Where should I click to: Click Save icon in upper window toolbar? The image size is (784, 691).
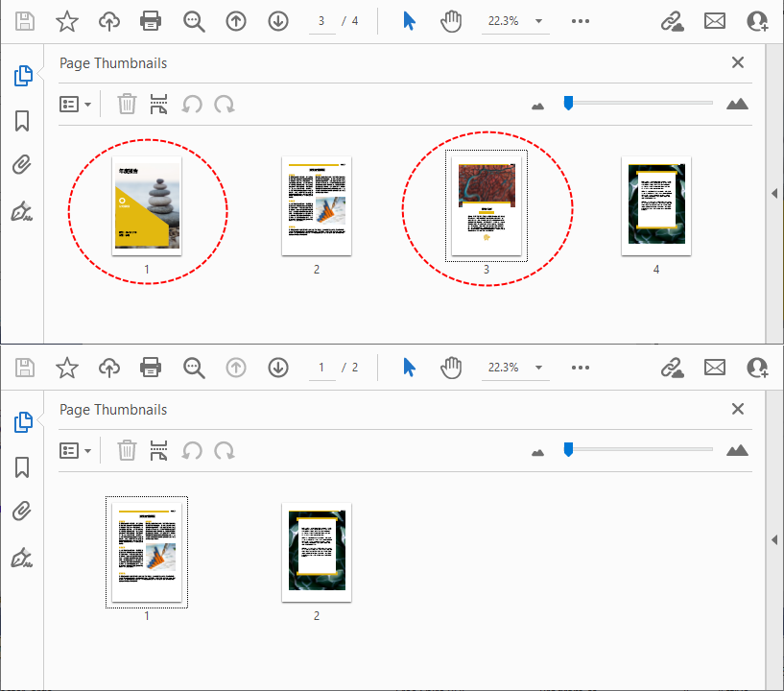click(25, 21)
